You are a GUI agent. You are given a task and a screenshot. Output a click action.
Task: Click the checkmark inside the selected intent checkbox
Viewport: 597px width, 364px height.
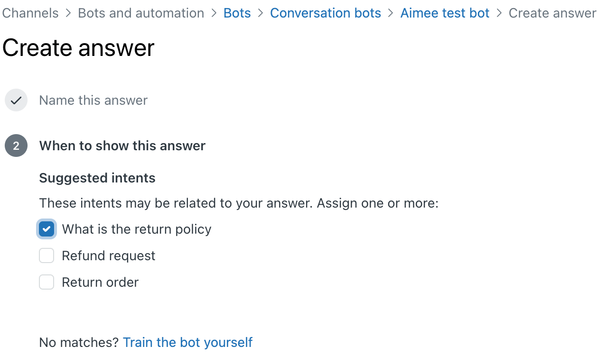[x=46, y=229]
